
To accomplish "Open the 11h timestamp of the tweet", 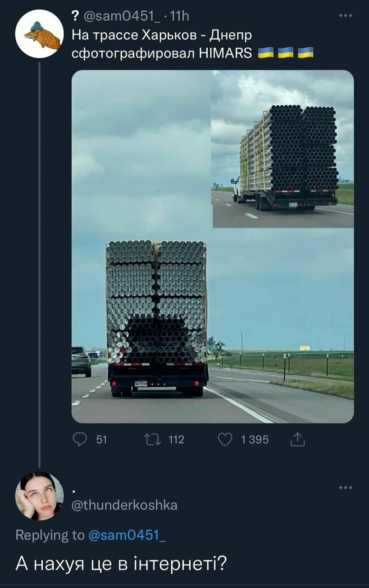I will [179, 17].
